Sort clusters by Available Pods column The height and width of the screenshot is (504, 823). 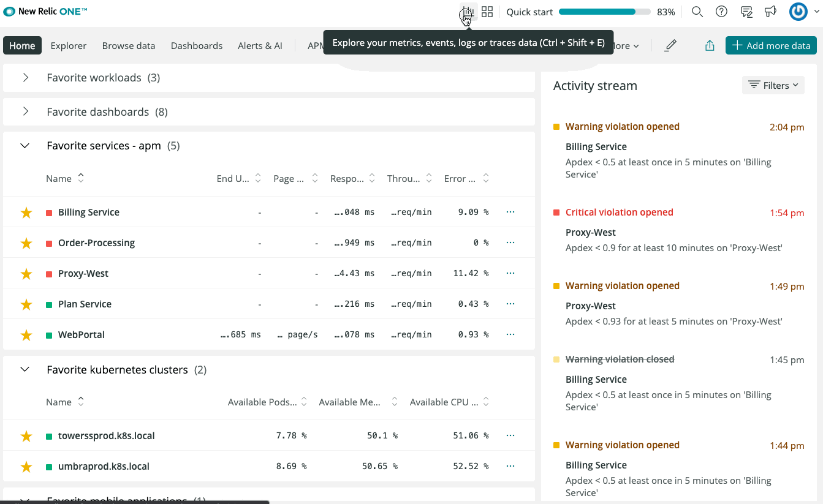[x=268, y=402]
